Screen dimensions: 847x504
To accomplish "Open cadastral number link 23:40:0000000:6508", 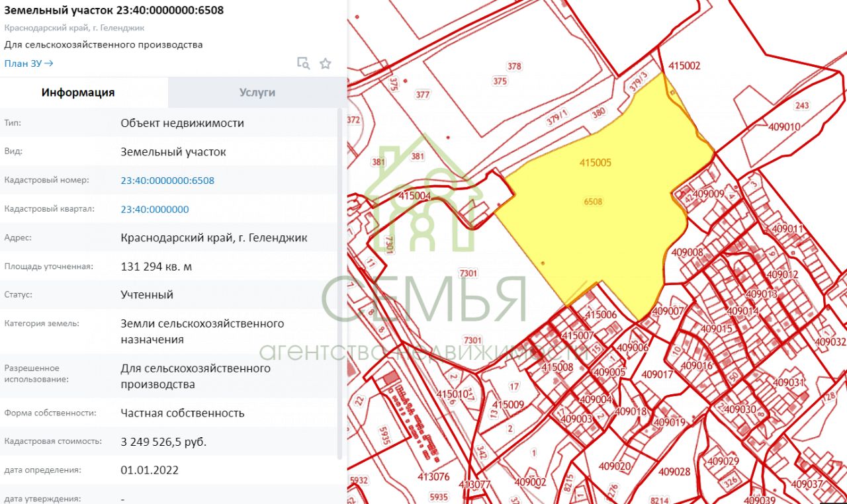I will click(167, 181).
